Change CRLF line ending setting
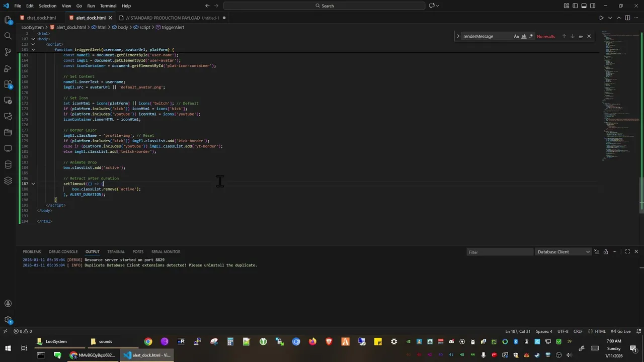 578,331
